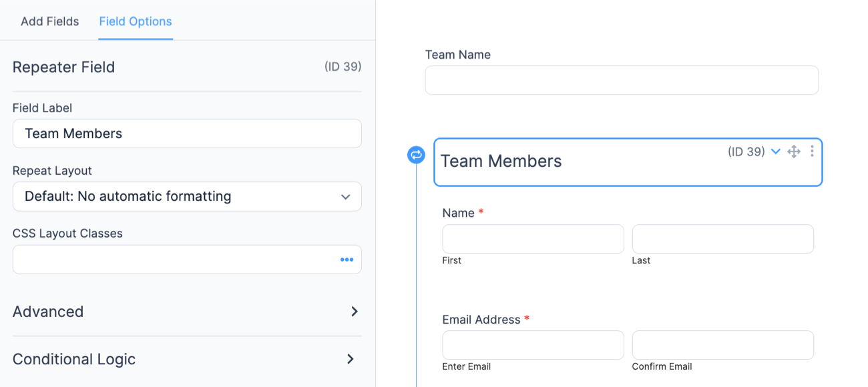The height and width of the screenshot is (387, 868).
Task: Click the (ID 39) text in the sidebar
Action: click(343, 67)
